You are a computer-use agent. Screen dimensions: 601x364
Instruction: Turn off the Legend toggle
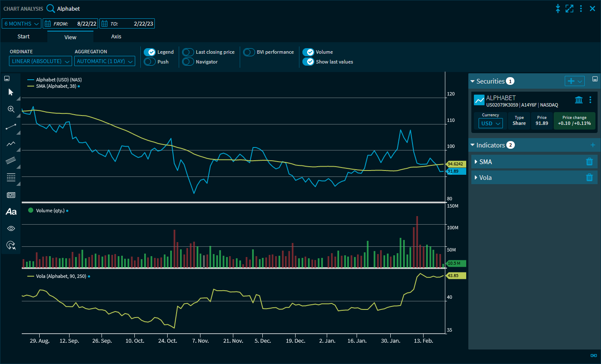pos(150,52)
